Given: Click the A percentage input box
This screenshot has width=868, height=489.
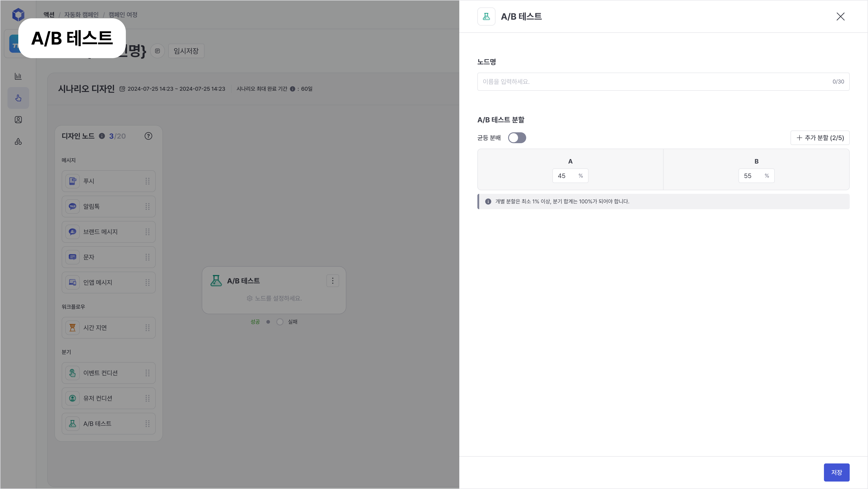Looking at the screenshot, I should pyautogui.click(x=566, y=176).
